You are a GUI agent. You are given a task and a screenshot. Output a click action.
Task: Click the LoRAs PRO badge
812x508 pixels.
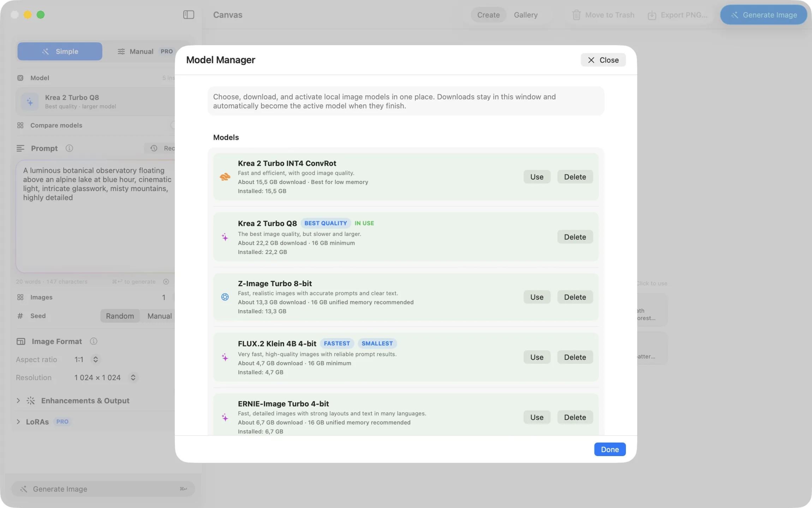(62, 422)
